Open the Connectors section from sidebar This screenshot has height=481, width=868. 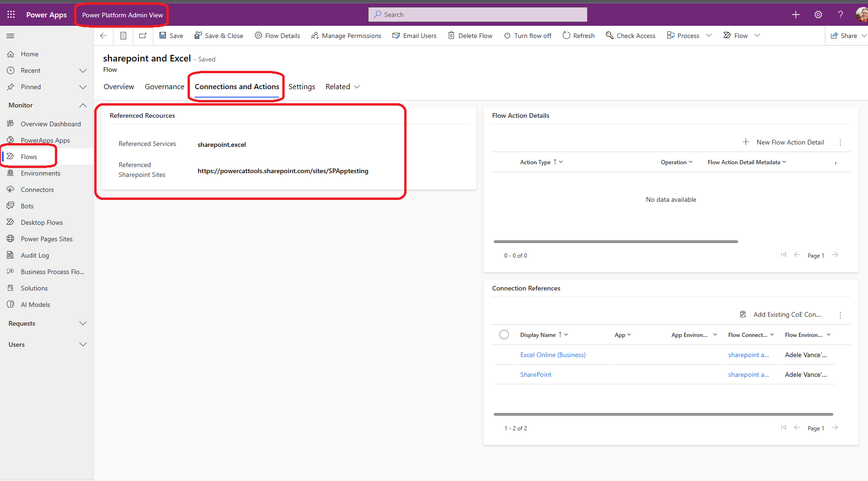click(x=37, y=189)
